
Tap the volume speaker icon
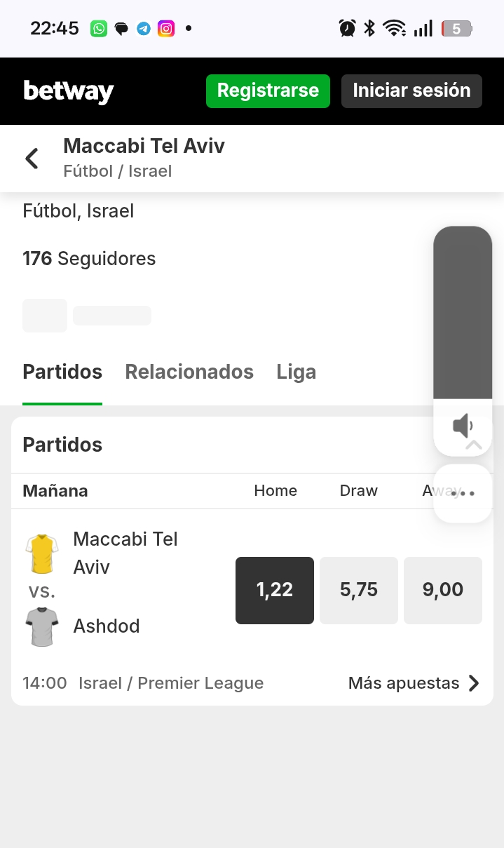coord(463,426)
